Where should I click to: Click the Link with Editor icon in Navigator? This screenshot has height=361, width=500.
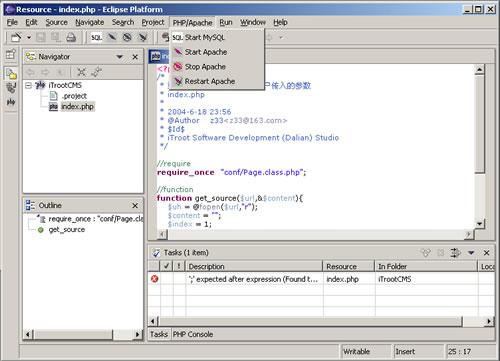coord(96,72)
